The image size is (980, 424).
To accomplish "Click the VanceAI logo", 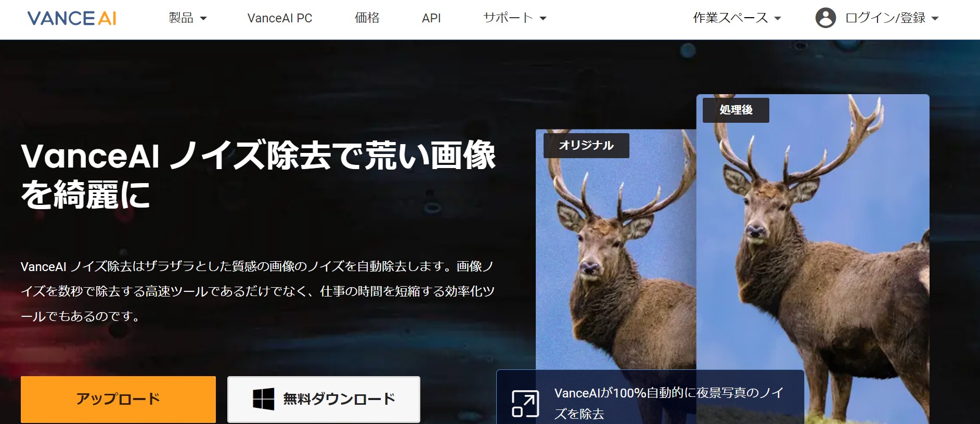I will pyautogui.click(x=72, y=18).
